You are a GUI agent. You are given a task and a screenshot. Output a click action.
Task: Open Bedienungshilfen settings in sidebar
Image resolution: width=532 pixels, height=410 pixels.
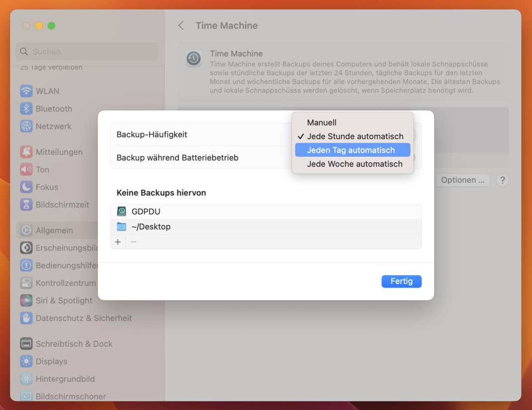pyautogui.click(x=58, y=265)
